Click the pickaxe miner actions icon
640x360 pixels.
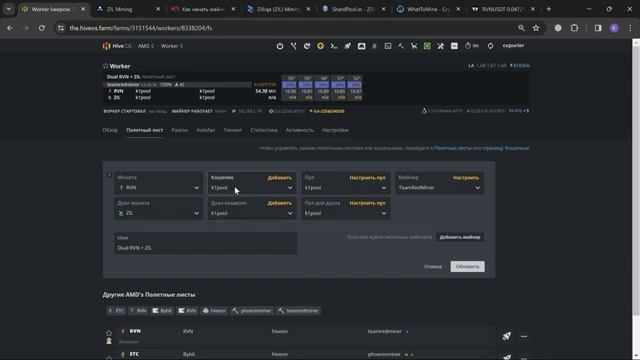coord(401,46)
